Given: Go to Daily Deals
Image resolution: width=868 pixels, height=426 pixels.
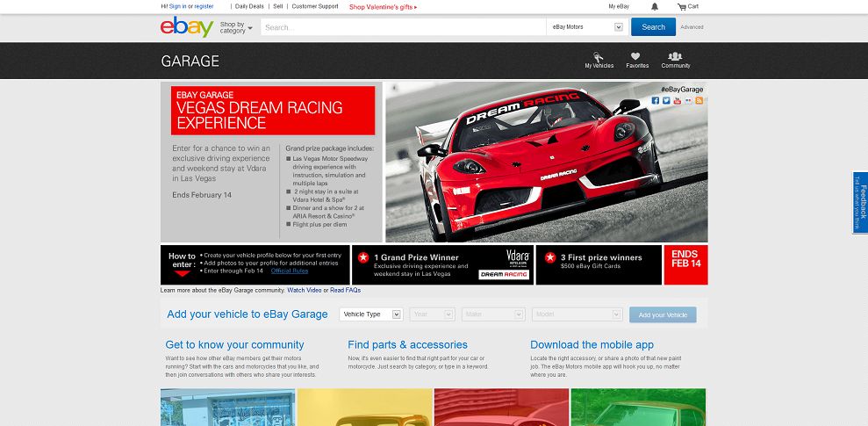Looking at the screenshot, I should click(249, 7).
